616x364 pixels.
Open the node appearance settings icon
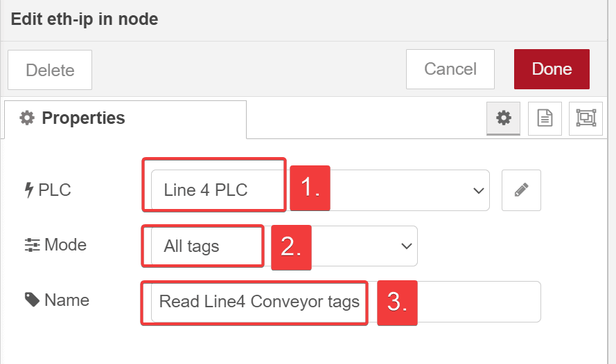[586, 118]
